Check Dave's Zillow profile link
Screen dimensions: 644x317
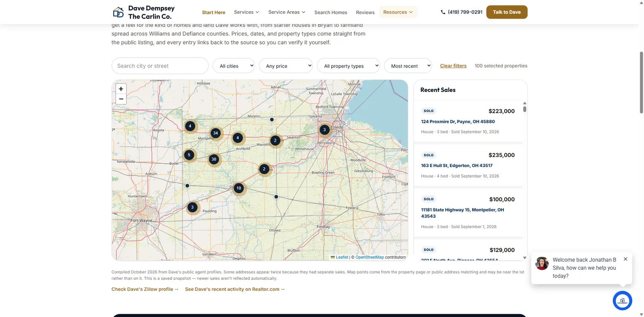point(145,289)
